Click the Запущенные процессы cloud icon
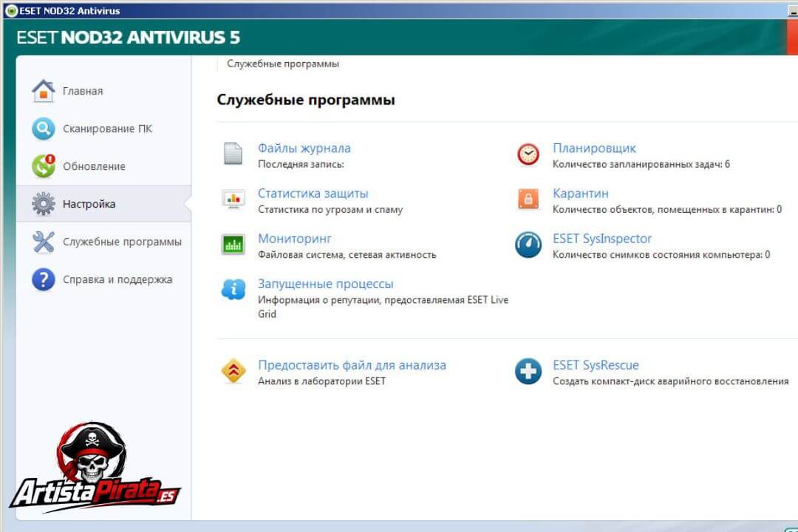 233,289
